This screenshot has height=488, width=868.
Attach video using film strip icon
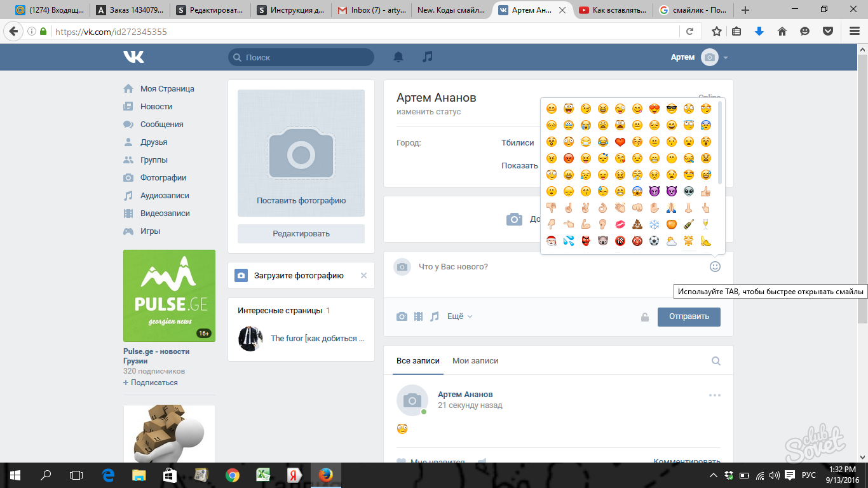tap(418, 316)
